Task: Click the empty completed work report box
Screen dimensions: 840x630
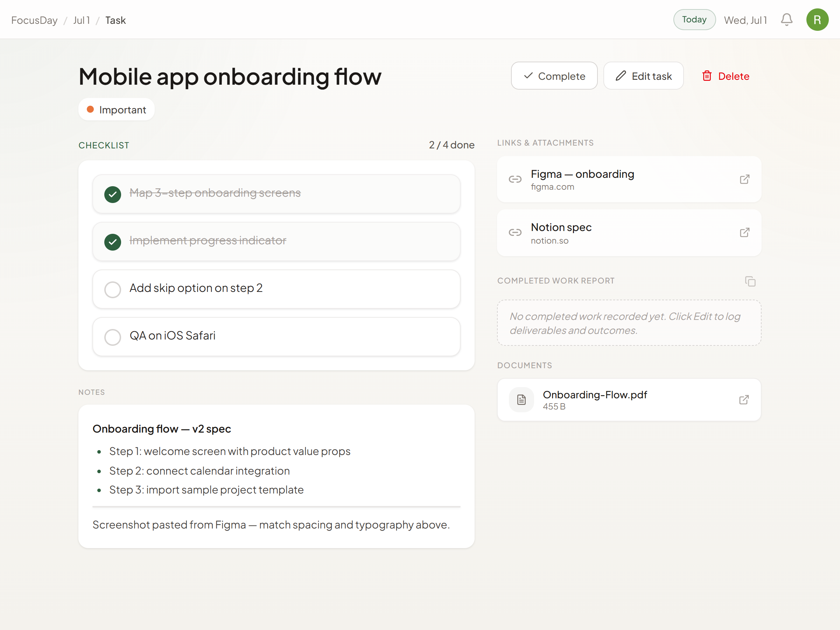Action: (x=629, y=323)
